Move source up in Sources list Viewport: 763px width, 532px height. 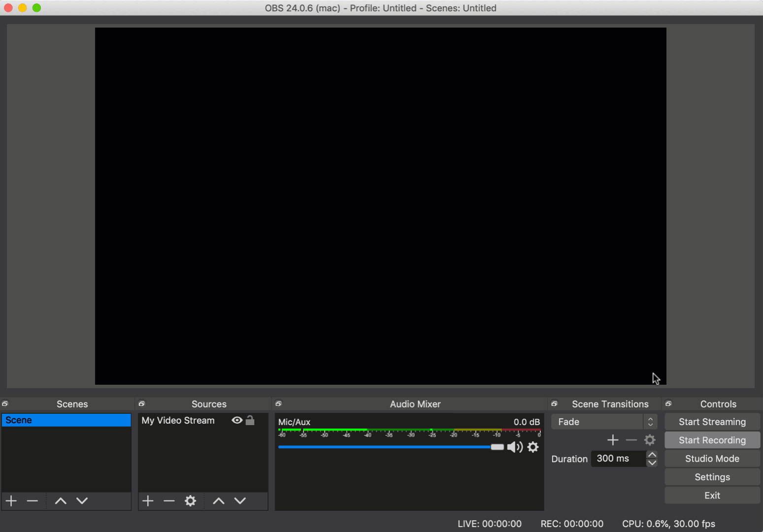pos(218,501)
